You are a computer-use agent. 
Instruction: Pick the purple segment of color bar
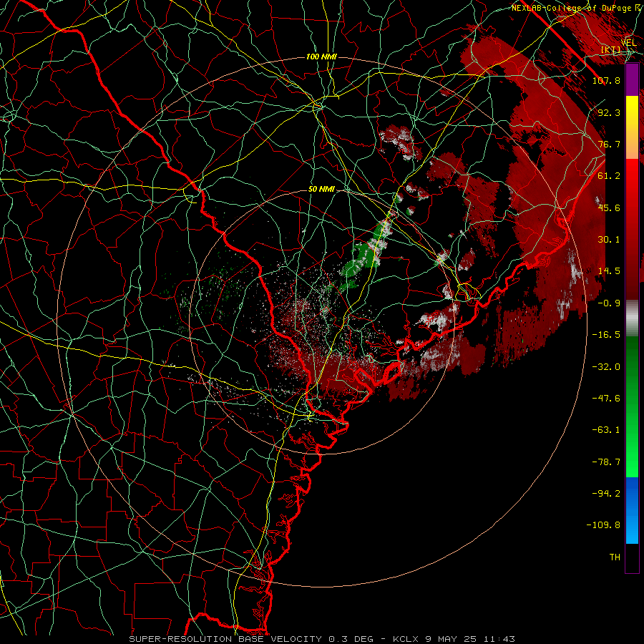tap(632, 79)
